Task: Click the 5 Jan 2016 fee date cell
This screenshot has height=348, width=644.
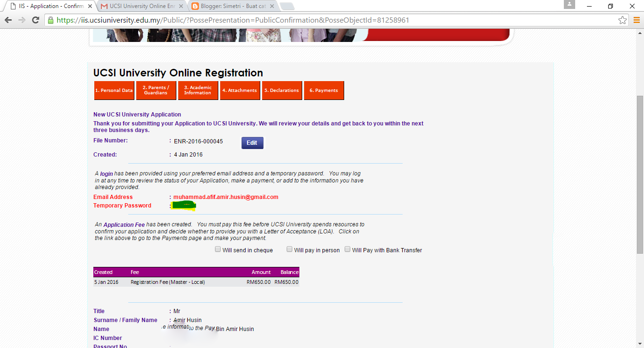Action: (107, 282)
